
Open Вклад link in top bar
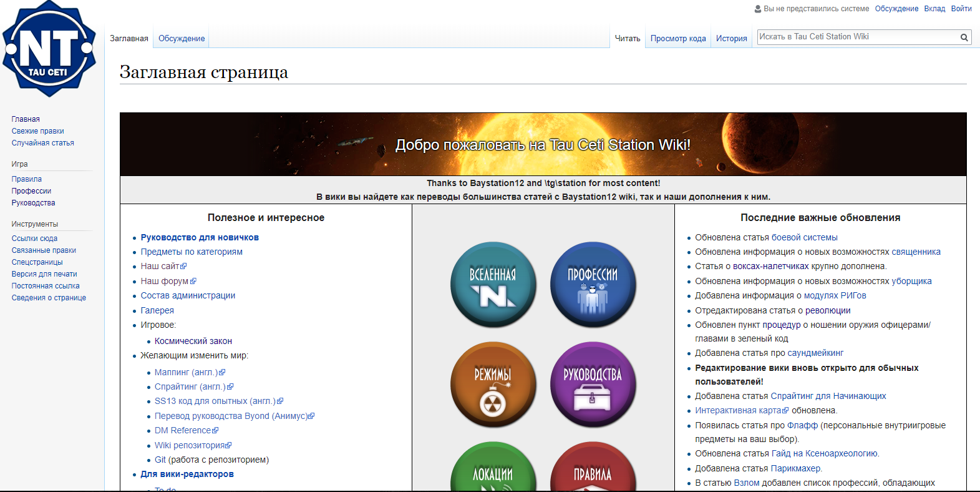click(x=934, y=9)
